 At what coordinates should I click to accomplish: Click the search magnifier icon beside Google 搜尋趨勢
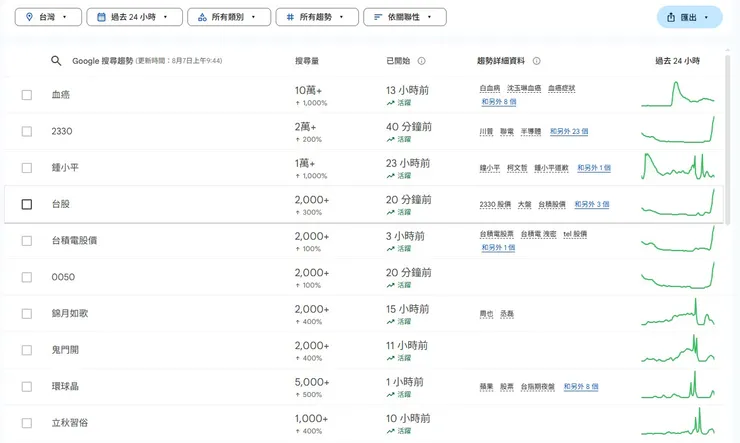56,61
